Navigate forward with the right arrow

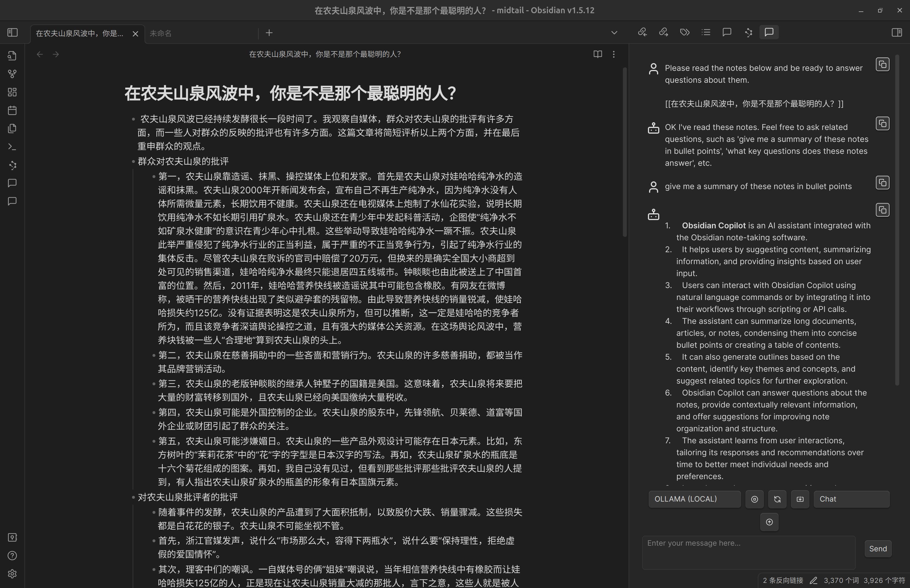56,54
